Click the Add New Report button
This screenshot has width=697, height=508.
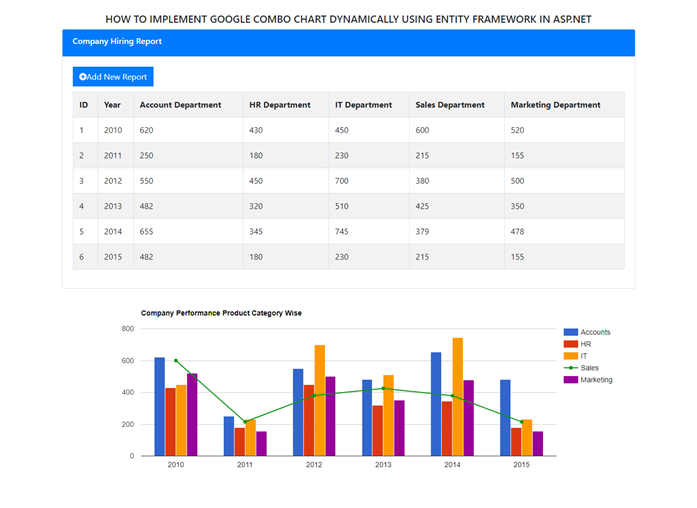[x=113, y=76]
